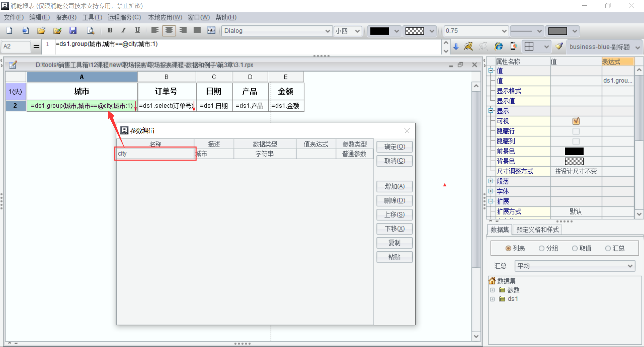Center-align the cell text
644x347 pixels.
(x=169, y=31)
